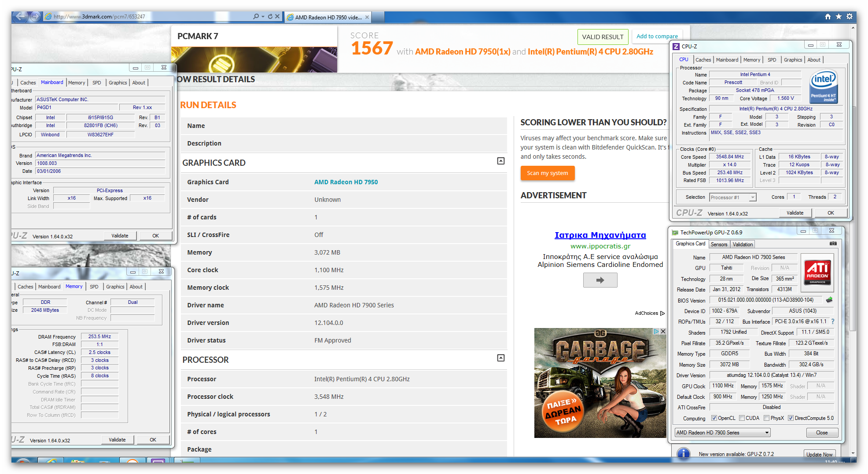Switch to Validation tab in GPU-Z
Image resolution: width=868 pixels, height=474 pixels.
pos(743,244)
